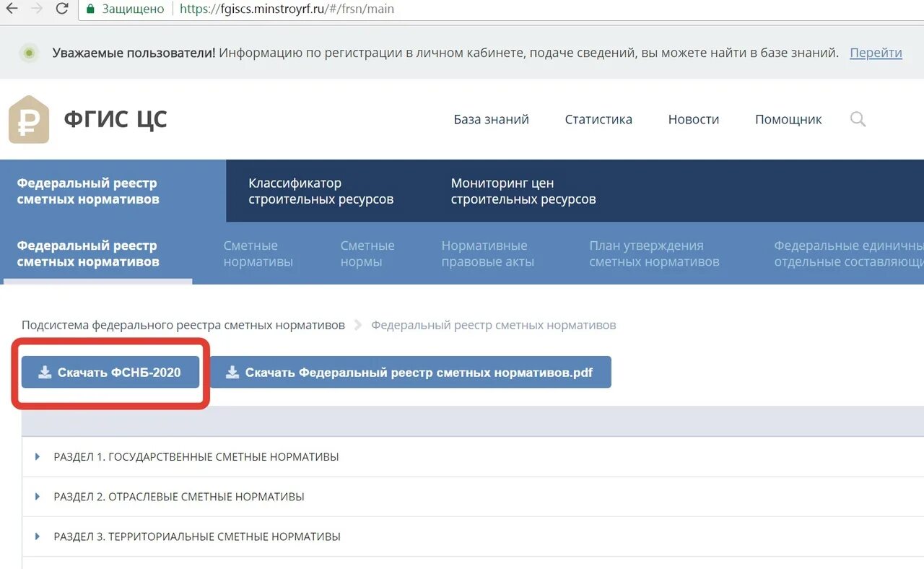This screenshot has width=924, height=569.
Task: Open Помощник menu item
Action: click(788, 119)
